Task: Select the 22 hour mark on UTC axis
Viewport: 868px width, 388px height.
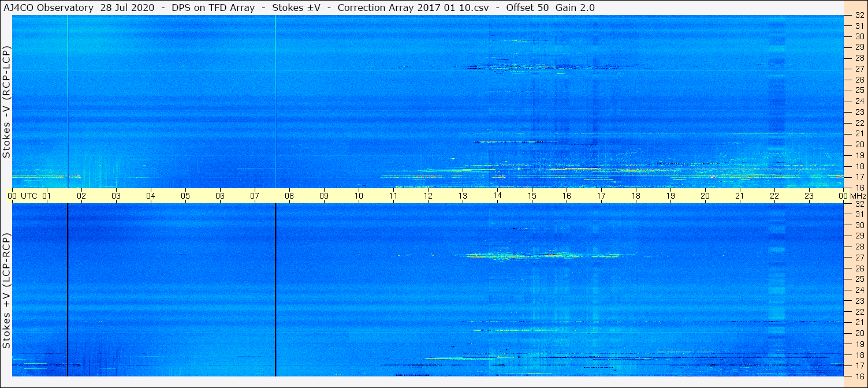Action: coord(774,196)
